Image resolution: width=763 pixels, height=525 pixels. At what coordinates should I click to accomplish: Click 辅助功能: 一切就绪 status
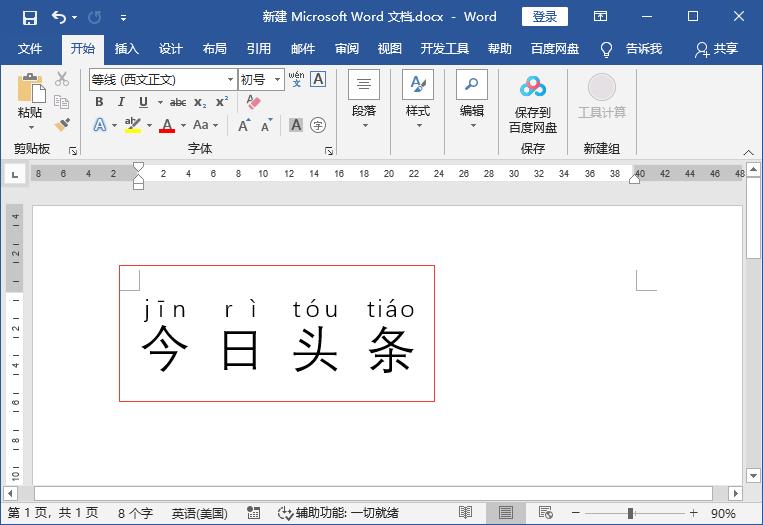click(338, 513)
